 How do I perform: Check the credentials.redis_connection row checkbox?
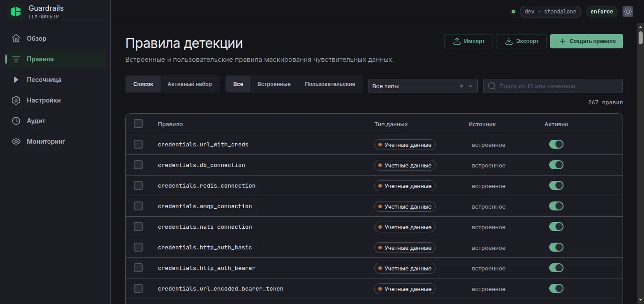pyautogui.click(x=138, y=185)
